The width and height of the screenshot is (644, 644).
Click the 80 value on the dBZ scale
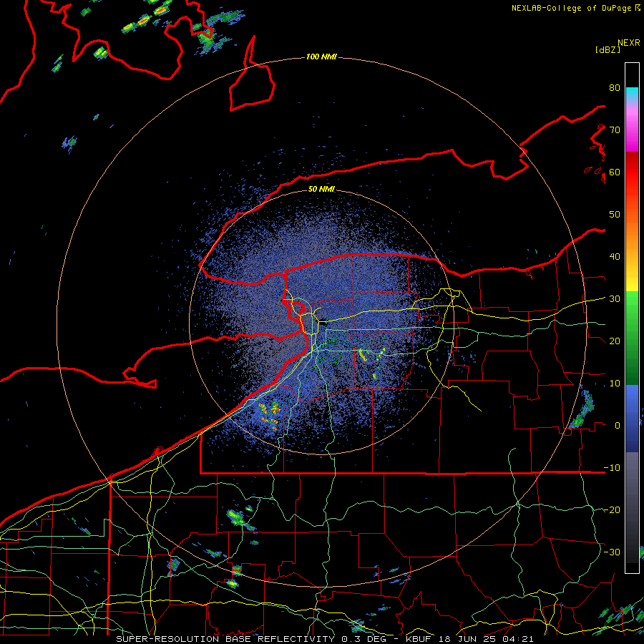click(615, 88)
